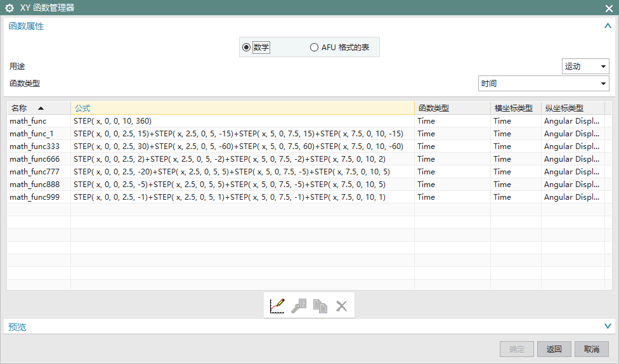The image size is (619, 364).
Task: Click the 函数属性 section title
Action: click(26, 26)
